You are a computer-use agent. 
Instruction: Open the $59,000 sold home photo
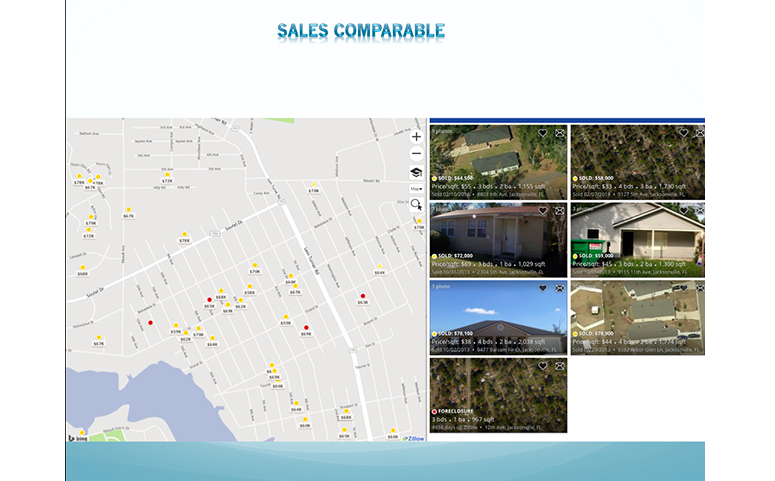(x=637, y=235)
